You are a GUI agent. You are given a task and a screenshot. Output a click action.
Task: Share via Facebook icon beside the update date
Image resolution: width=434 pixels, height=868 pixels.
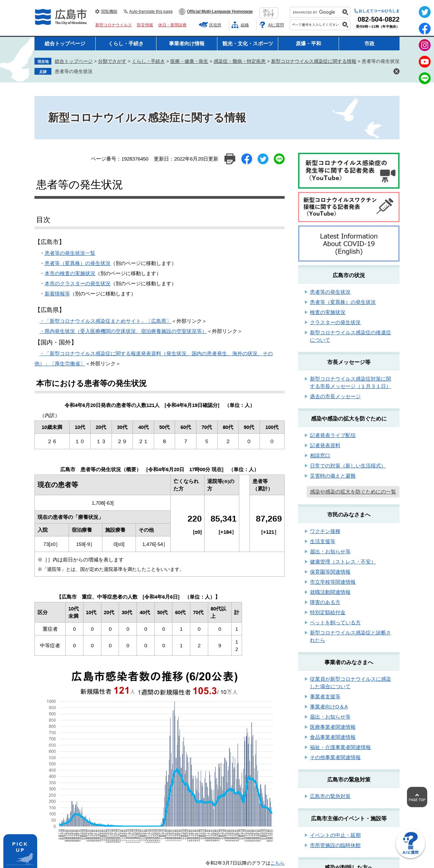247,159
